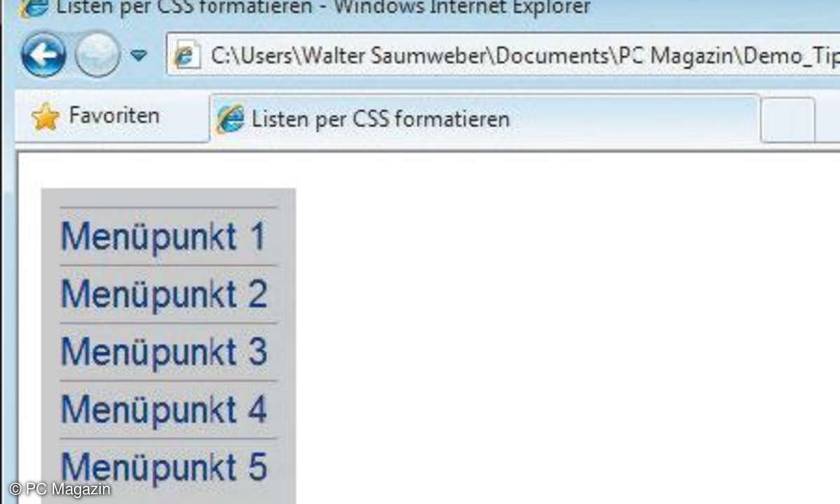Open the Favoriten button label
Screen dimensions: 840x504
(x=113, y=116)
